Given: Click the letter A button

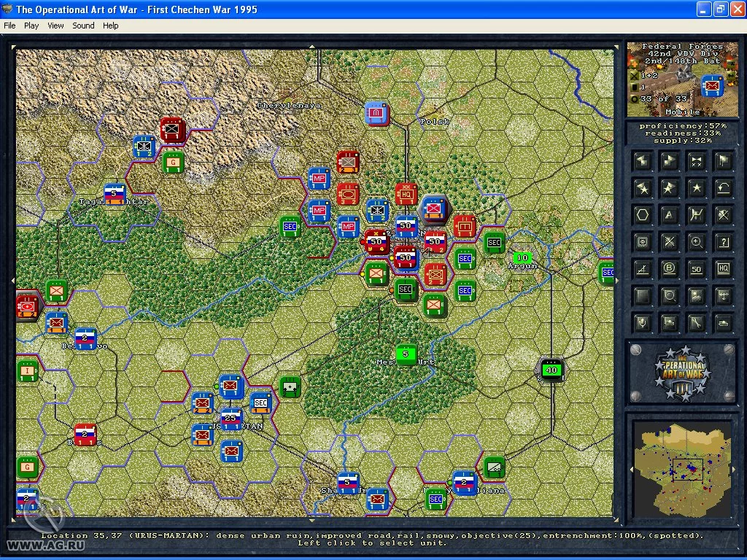Looking at the screenshot, I should coord(669,215).
